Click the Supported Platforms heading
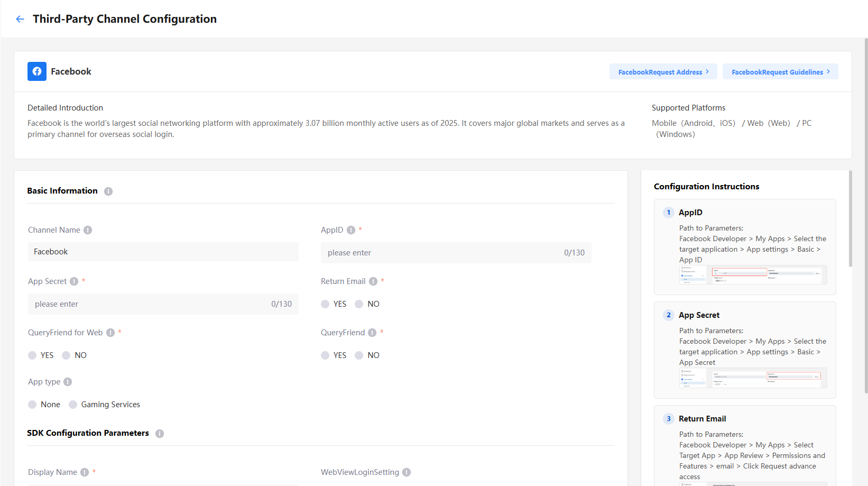The image size is (868, 486). point(689,108)
